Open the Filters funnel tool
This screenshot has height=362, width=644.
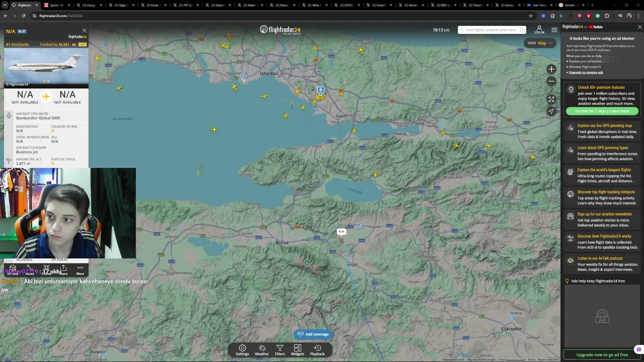(280, 350)
